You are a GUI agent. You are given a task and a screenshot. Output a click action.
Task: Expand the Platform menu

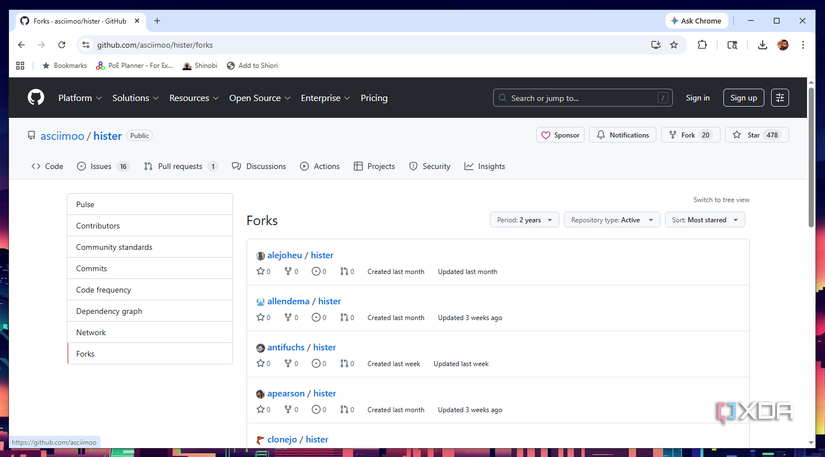(x=80, y=98)
